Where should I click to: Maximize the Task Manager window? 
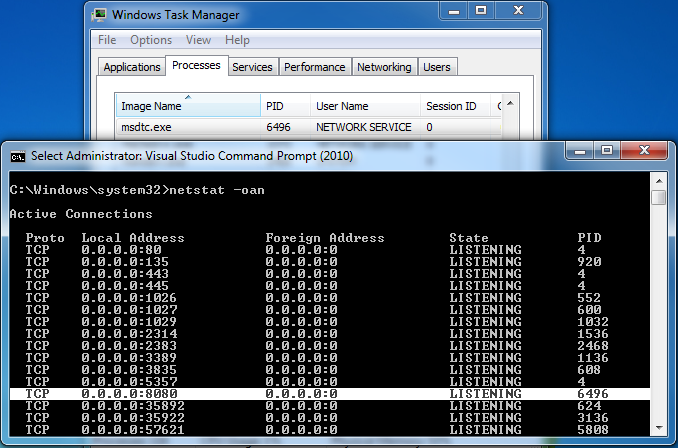[481, 11]
